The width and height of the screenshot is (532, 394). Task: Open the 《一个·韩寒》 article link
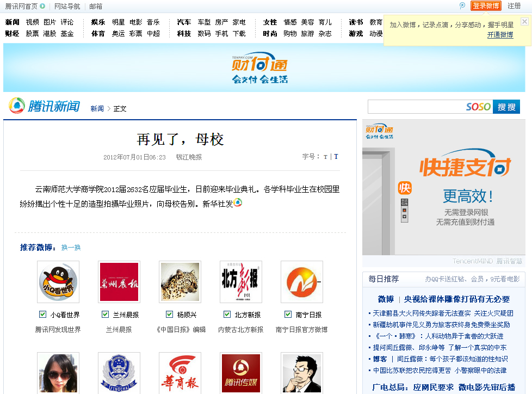point(438,336)
